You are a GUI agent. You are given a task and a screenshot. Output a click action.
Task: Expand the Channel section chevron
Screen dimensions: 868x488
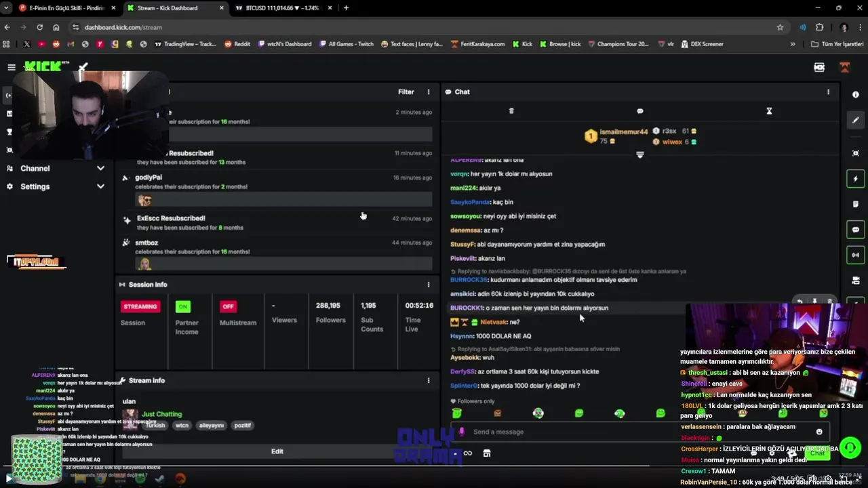point(100,168)
